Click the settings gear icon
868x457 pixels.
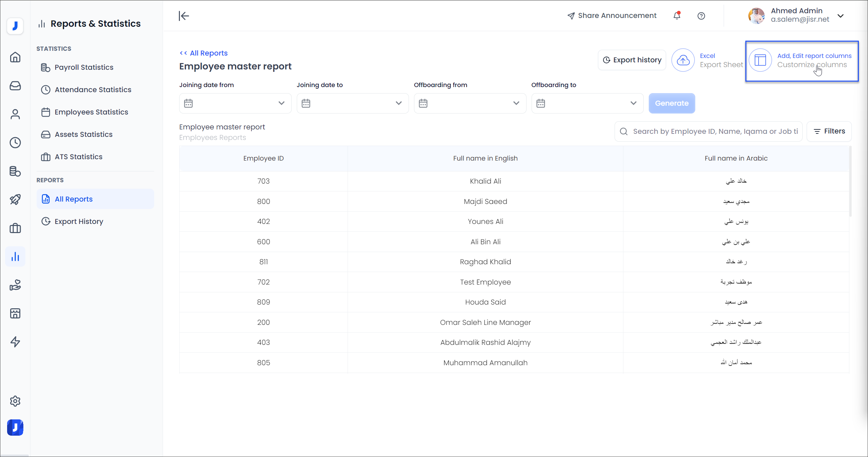coord(15,401)
